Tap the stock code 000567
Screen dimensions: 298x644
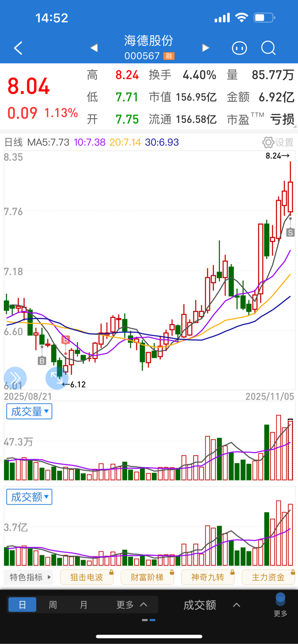(142, 56)
